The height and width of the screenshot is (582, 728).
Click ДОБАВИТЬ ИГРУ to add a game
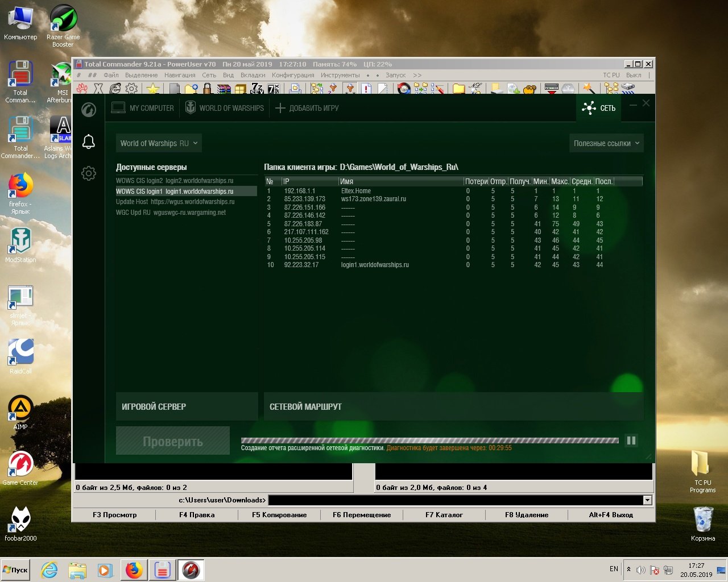[307, 108]
